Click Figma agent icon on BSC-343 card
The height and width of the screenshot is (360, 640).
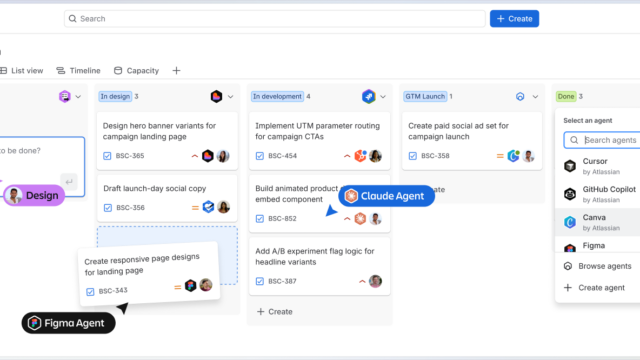tap(191, 285)
